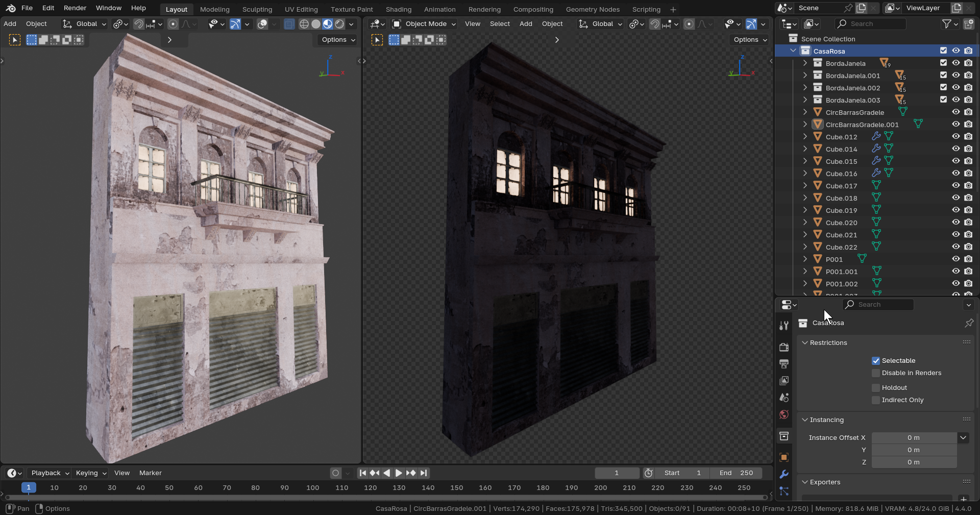Open the Modifiers properties tab
Viewport: 980px width, 515px height.
pos(784,474)
